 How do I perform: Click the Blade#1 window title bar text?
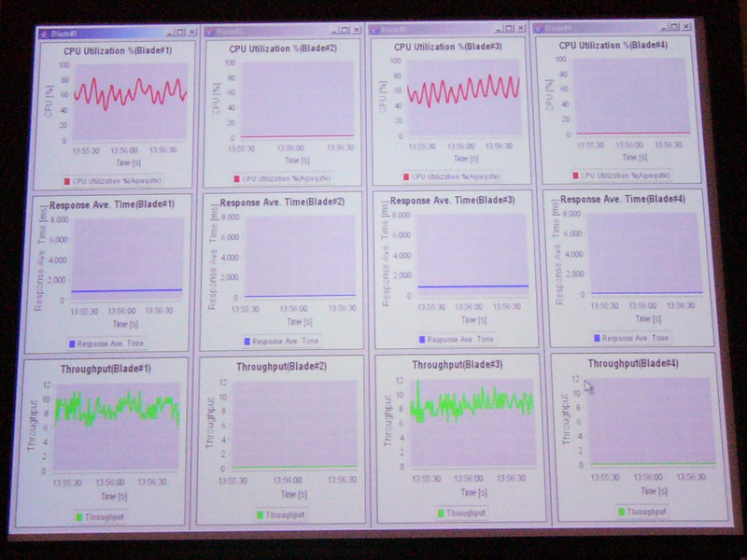63,34
